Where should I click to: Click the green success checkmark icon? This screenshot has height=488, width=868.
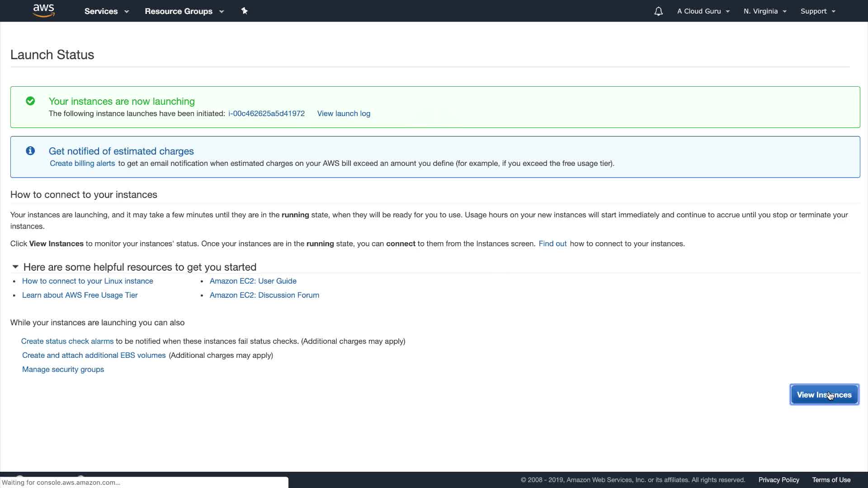(x=30, y=101)
